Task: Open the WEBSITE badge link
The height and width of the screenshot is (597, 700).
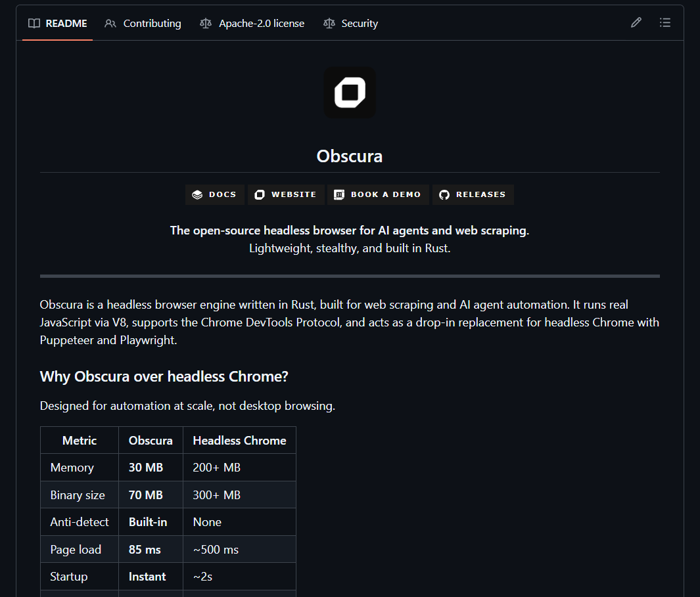Action: point(286,194)
